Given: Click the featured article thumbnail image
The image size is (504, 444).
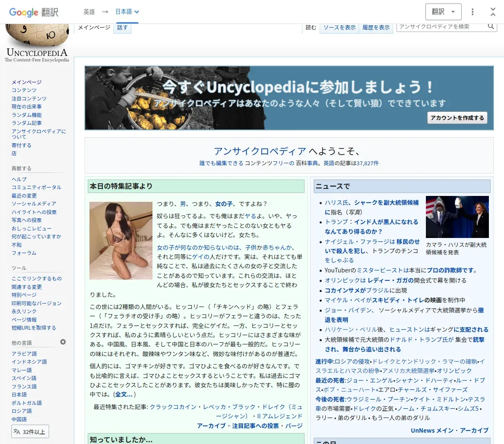Looking at the screenshot, I should pyautogui.click(x=121, y=240).
